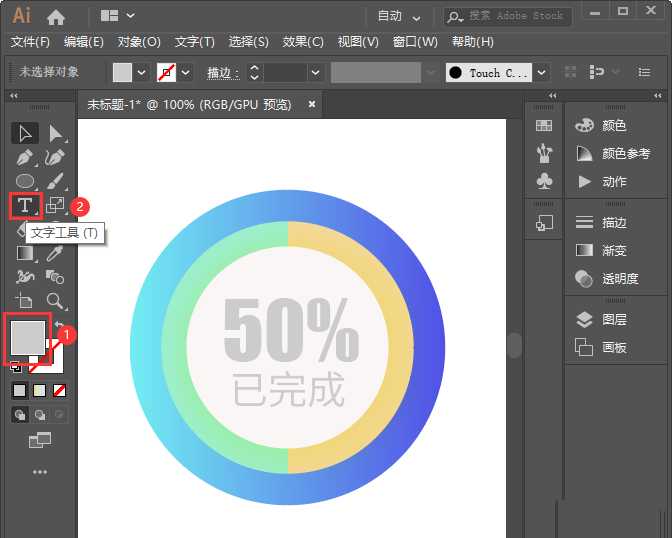Set paint mode to None

60,390
